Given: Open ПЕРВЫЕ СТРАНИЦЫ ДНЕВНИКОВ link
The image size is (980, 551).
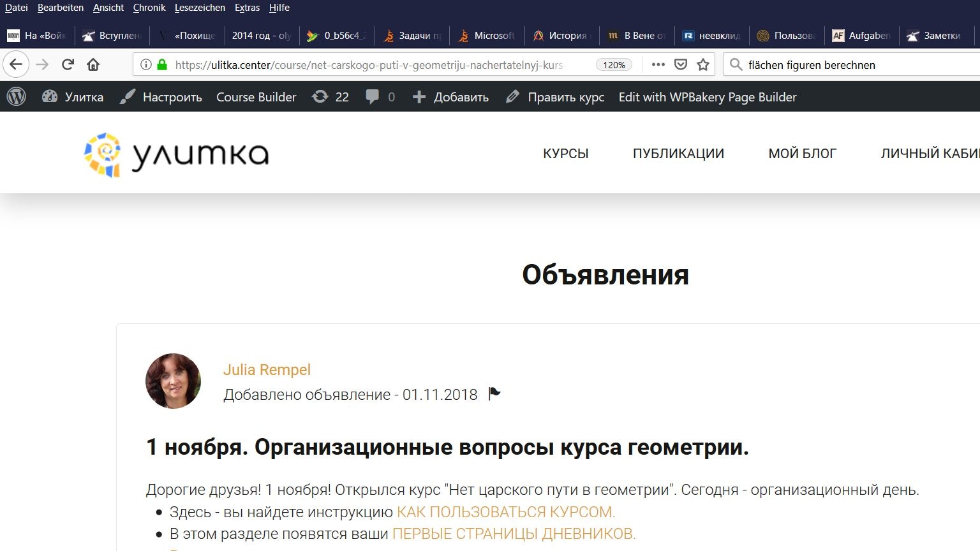Looking at the screenshot, I should [x=514, y=534].
